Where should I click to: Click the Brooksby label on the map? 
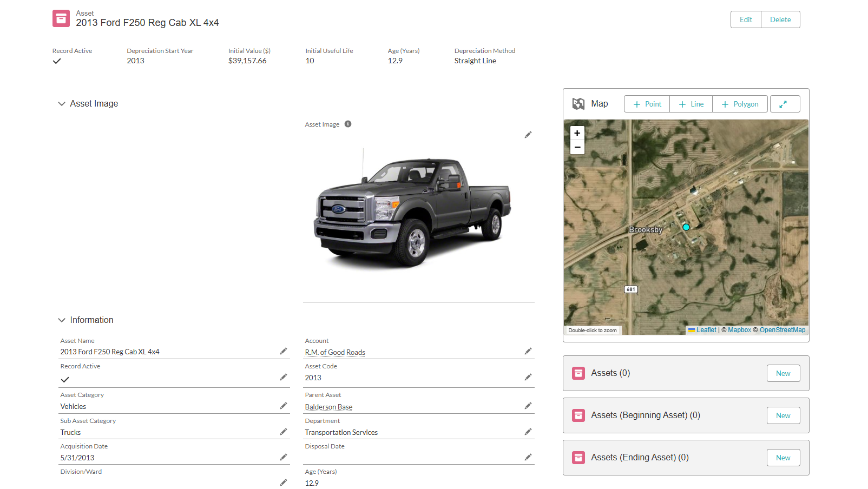pyautogui.click(x=646, y=230)
